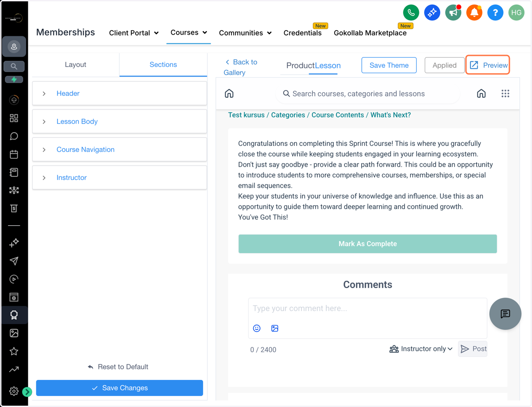Select the Product tab
The image size is (532, 407).
click(300, 66)
